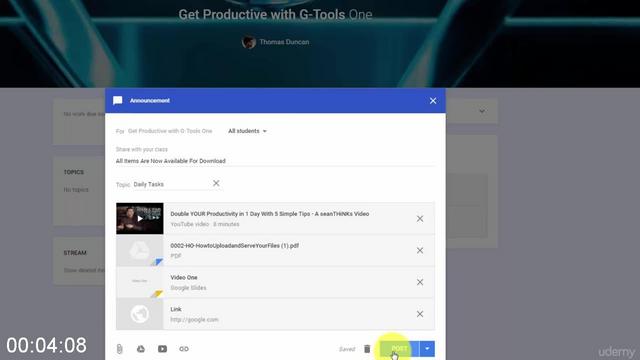Open the PDF file thumbnail
640x360 pixels.
point(140,251)
